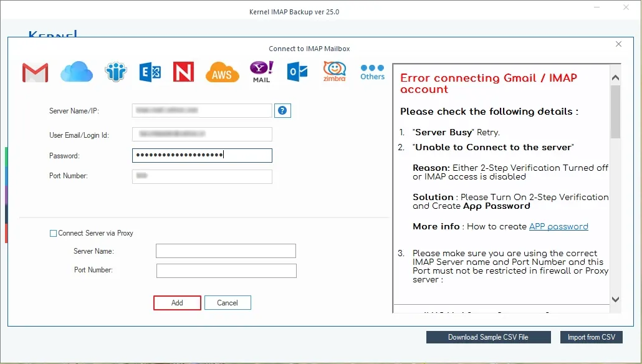Open the APP password link
The height and width of the screenshot is (364, 642).
(x=558, y=226)
